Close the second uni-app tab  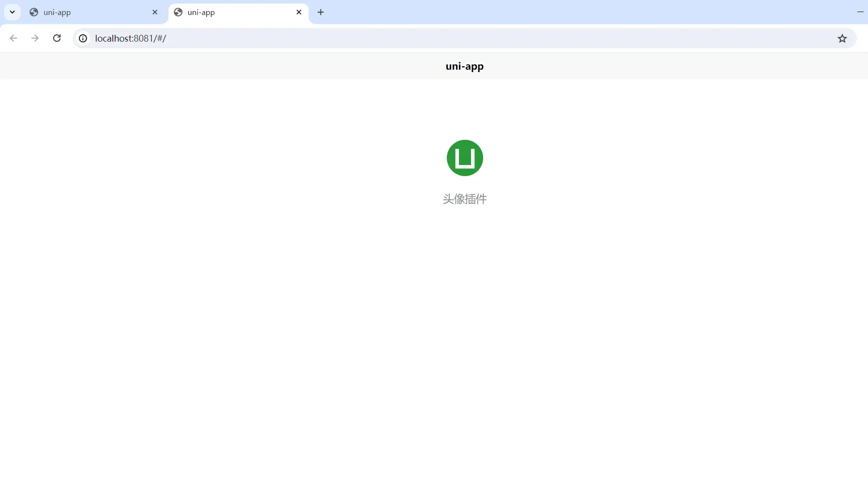pyautogui.click(x=299, y=13)
